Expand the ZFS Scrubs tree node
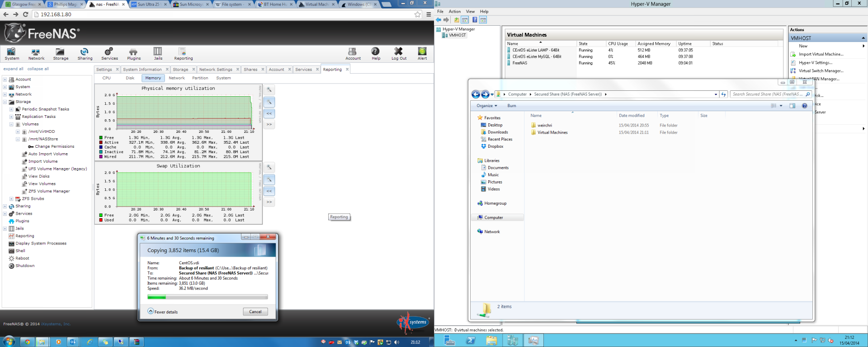 (x=11, y=199)
